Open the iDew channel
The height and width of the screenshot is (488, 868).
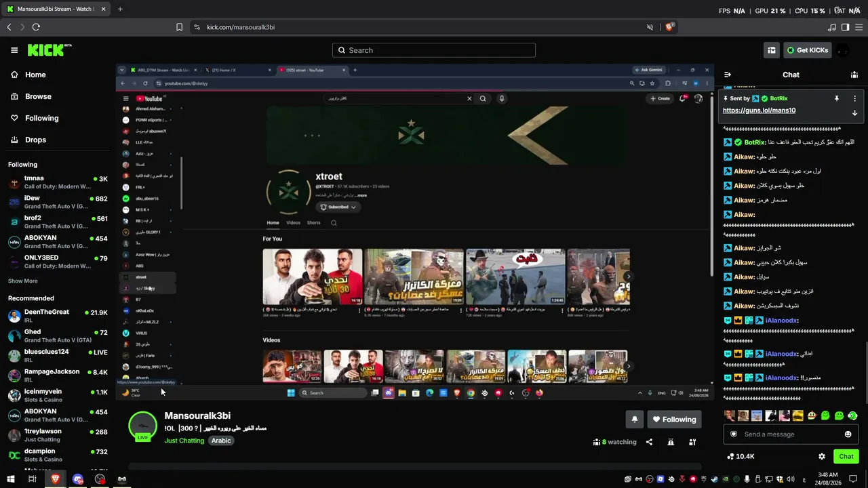click(58, 202)
